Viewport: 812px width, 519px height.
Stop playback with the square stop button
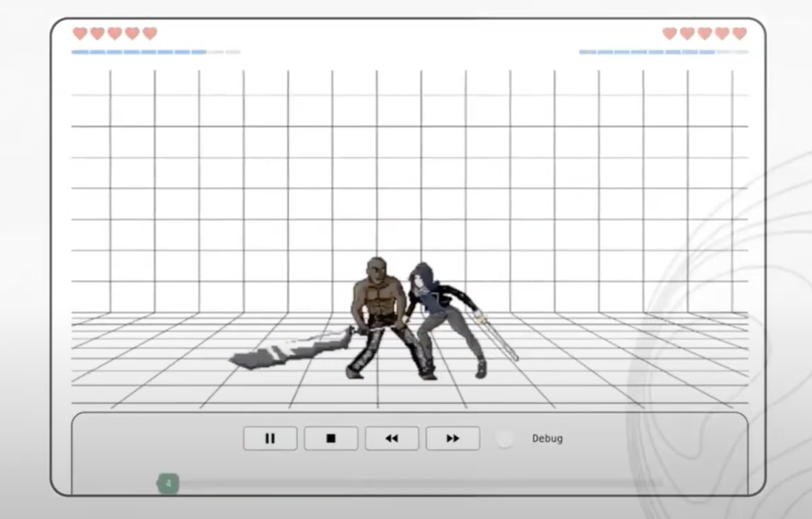[x=331, y=438]
